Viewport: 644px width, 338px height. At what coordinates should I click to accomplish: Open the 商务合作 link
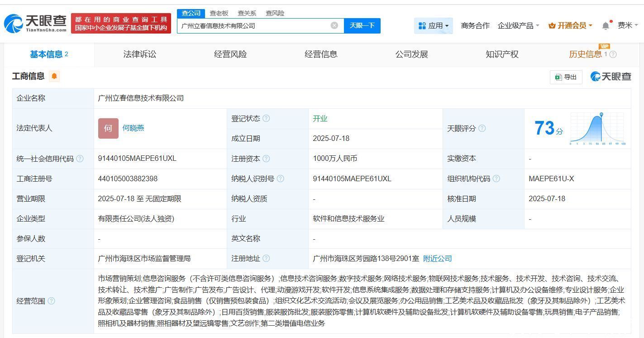point(475,26)
